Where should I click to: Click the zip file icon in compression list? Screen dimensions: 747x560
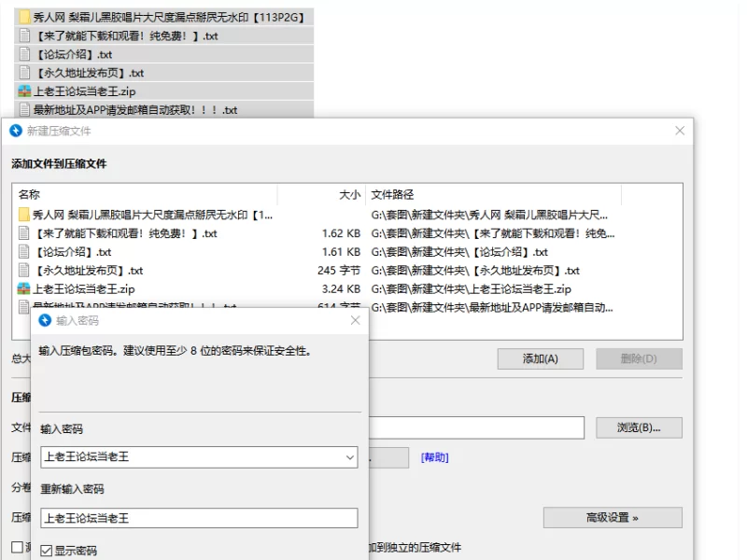[24, 289]
